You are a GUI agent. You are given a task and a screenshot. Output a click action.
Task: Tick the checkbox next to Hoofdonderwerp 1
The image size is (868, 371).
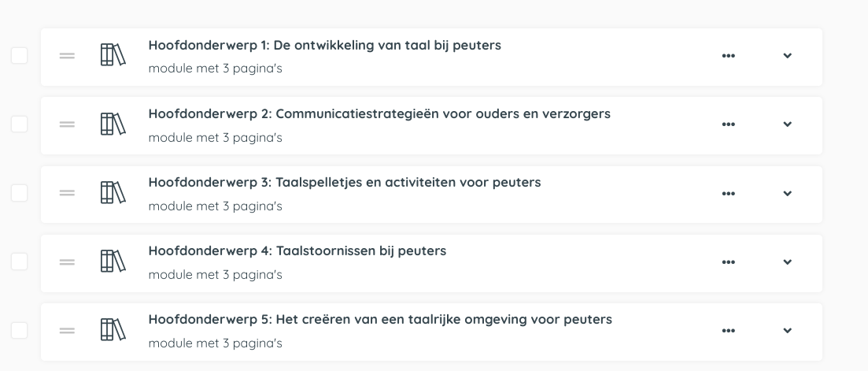click(x=19, y=55)
